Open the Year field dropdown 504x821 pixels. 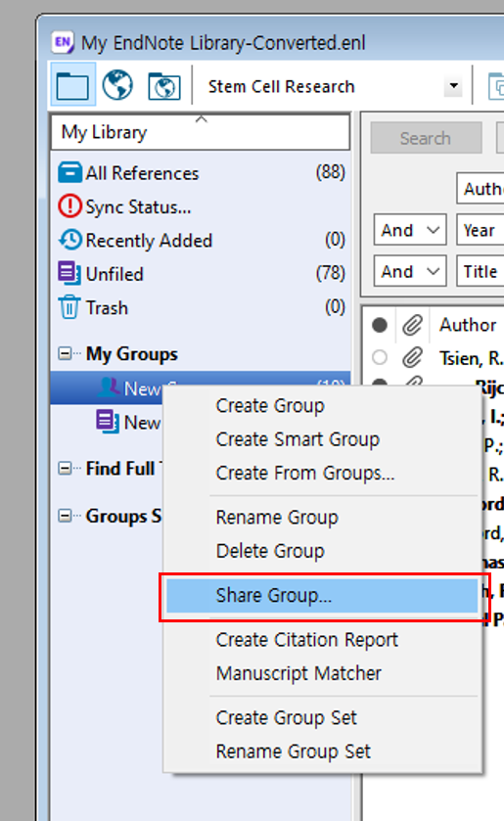(480, 230)
